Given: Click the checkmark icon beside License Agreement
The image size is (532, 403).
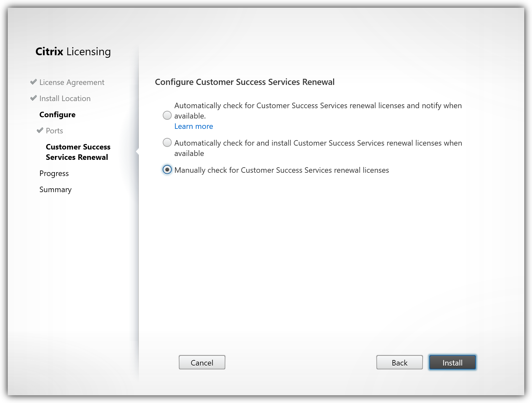Looking at the screenshot, I should click(x=33, y=82).
